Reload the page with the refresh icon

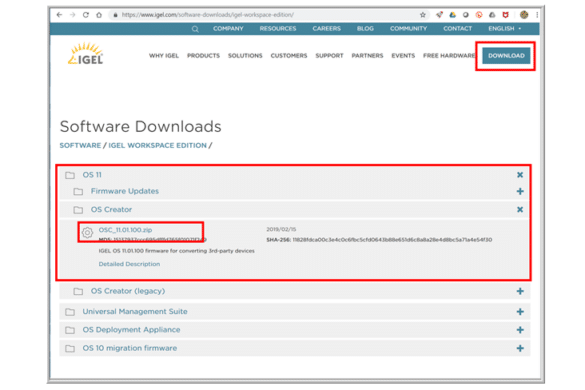pos(86,15)
